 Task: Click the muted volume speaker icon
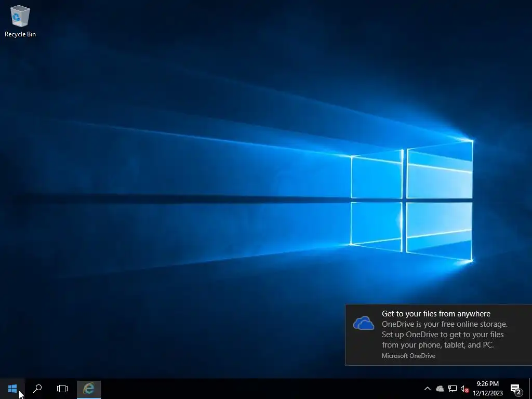tap(464, 389)
